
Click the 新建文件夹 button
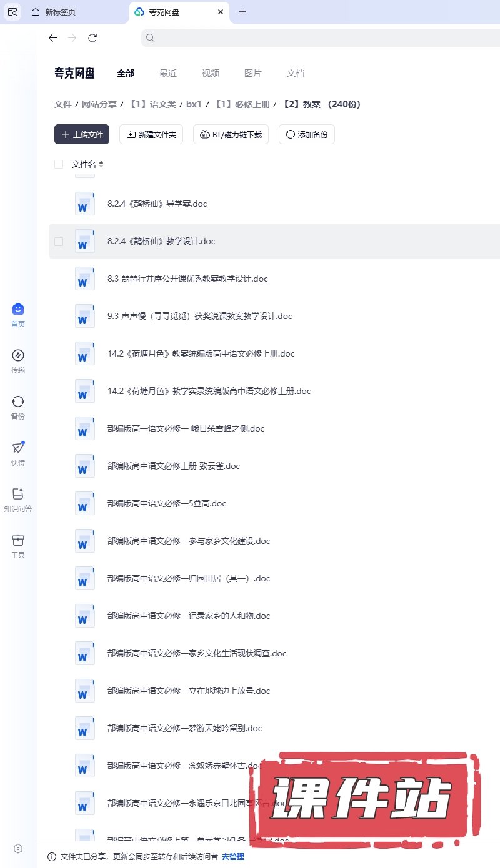tap(151, 134)
